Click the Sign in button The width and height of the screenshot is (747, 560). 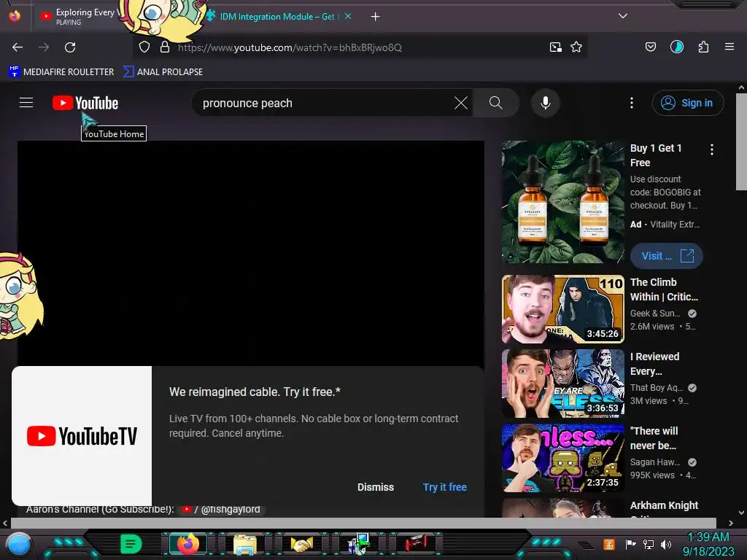[x=687, y=103]
